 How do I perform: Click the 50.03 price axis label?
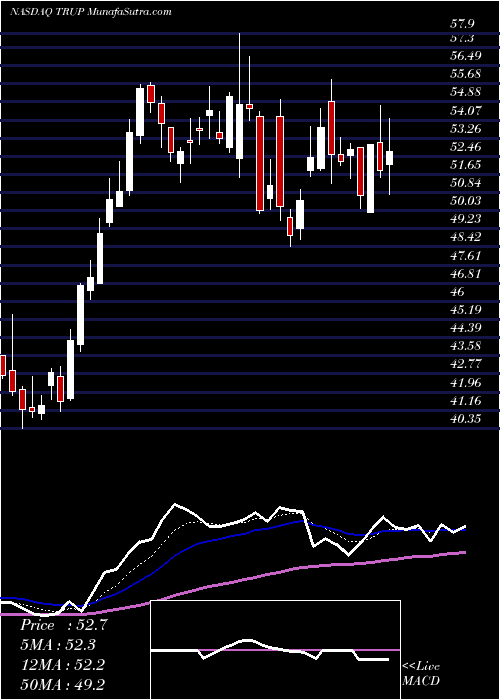coord(466,201)
